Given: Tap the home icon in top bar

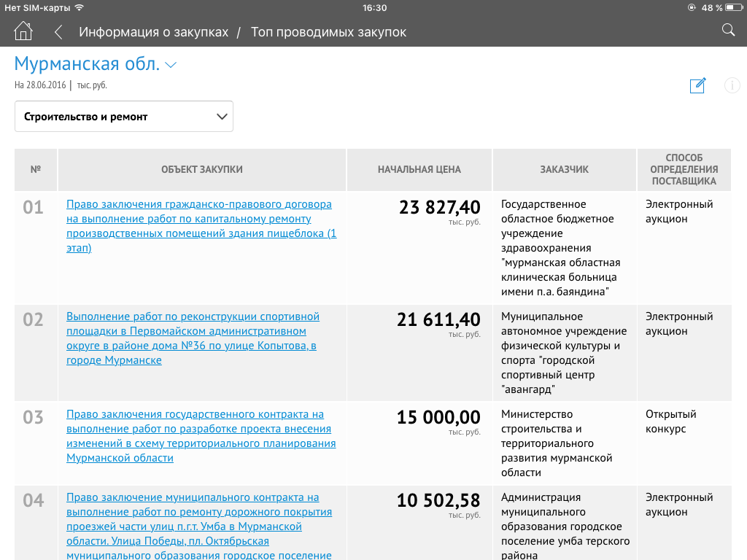Looking at the screenshot, I should (23, 31).
